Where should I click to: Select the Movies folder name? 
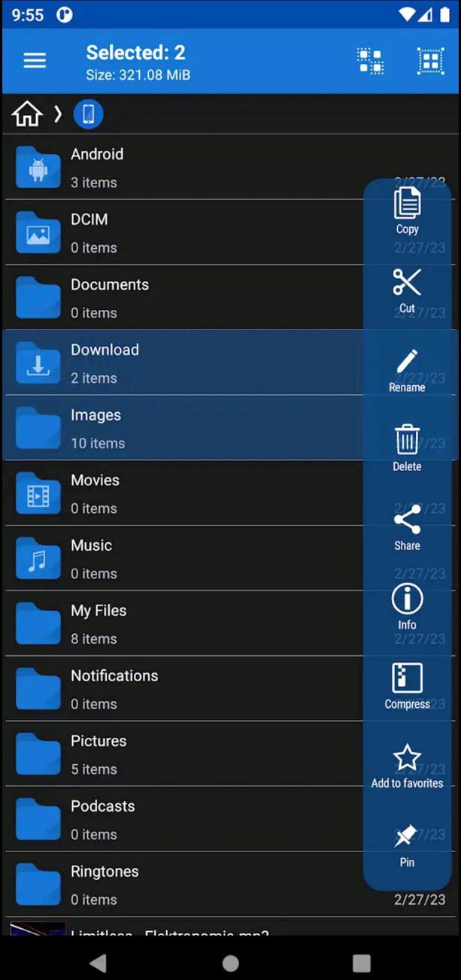click(x=95, y=480)
